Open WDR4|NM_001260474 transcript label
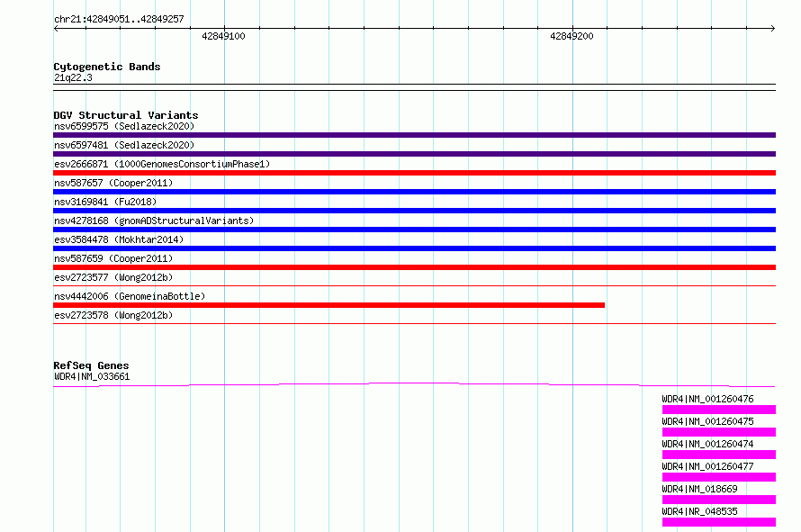801x532 pixels. (707, 444)
